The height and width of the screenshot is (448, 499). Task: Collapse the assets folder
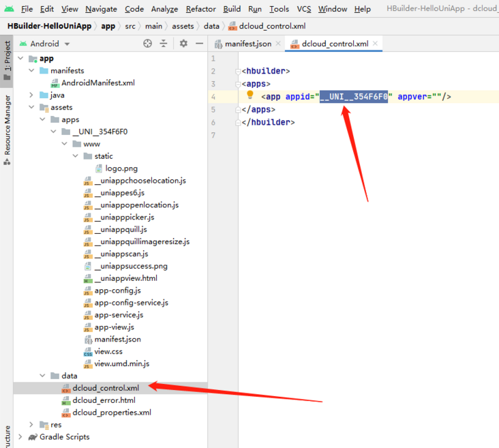click(31, 107)
